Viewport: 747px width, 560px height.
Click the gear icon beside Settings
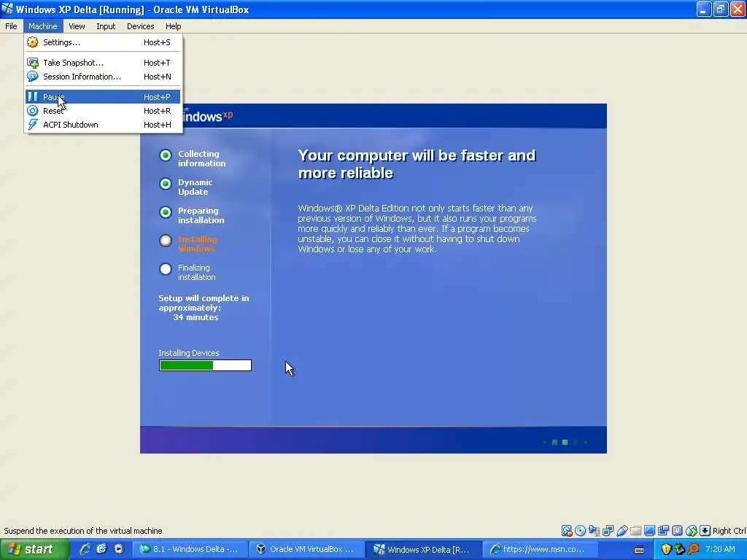(32, 42)
